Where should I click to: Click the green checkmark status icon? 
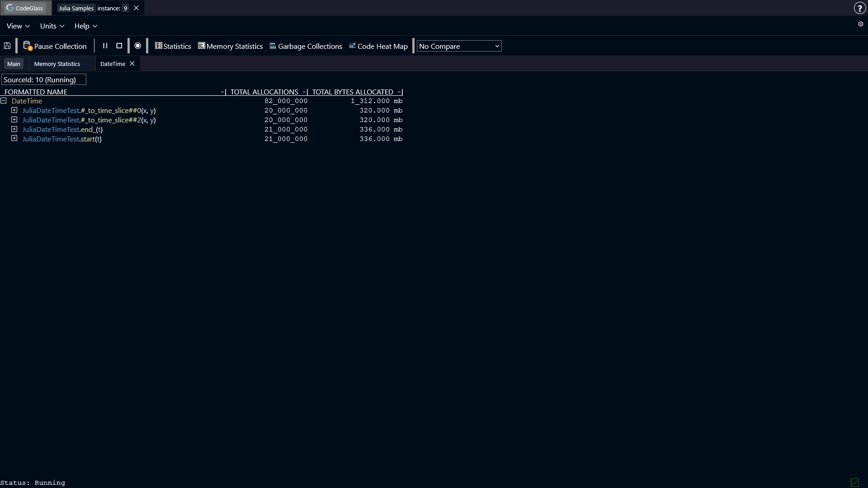pyautogui.click(x=854, y=483)
